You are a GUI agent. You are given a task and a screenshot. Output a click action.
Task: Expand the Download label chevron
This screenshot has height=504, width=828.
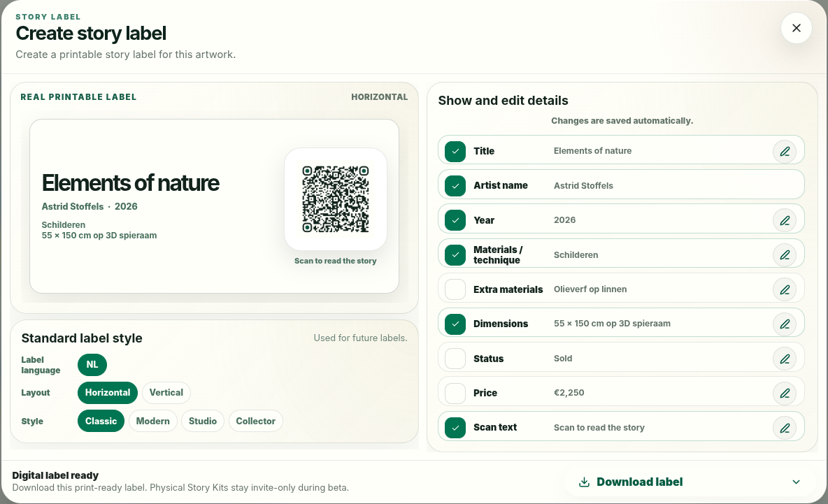[796, 482]
